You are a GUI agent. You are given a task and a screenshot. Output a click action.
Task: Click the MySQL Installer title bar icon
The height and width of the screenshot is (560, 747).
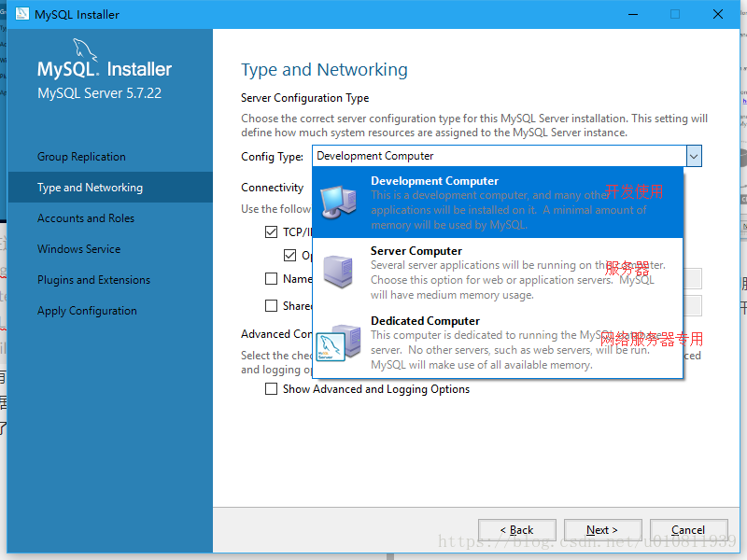pos(21,14)
